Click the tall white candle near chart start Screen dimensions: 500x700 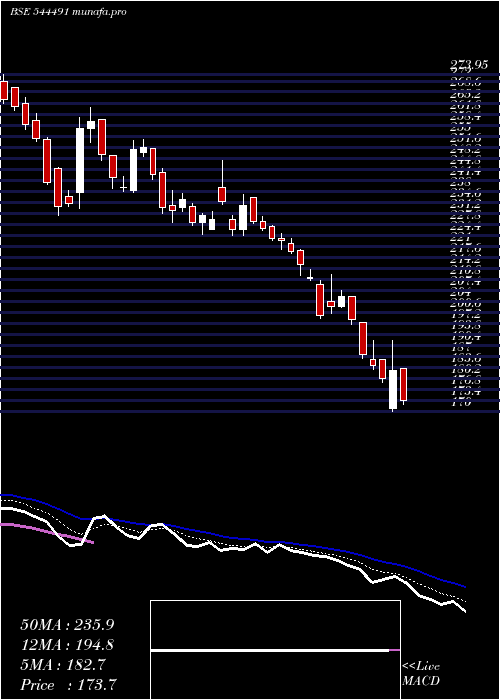tap(80, 161)
